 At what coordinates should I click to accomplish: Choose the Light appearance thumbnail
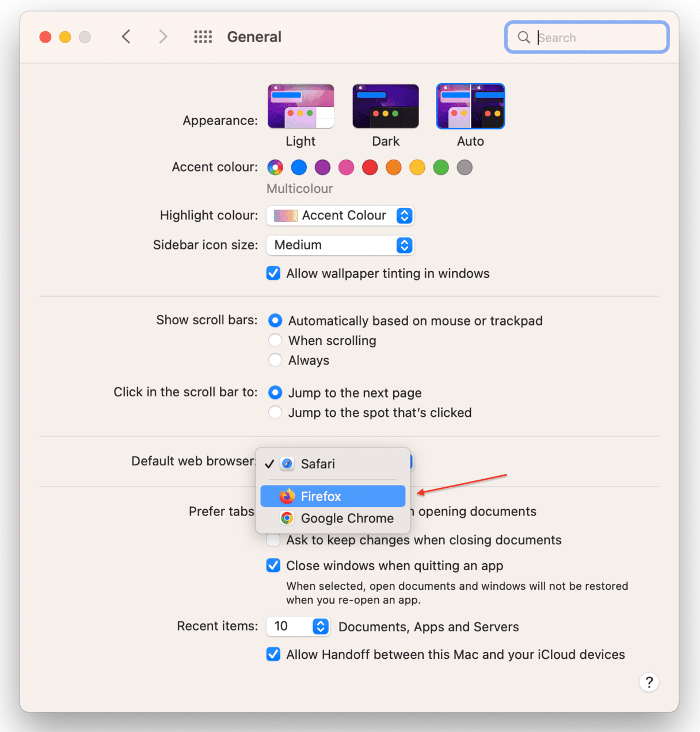(x=300, y=106)
